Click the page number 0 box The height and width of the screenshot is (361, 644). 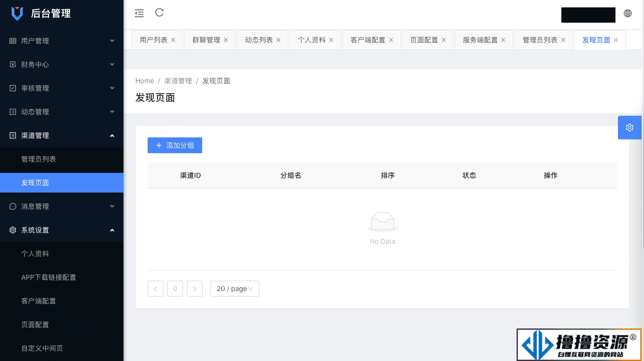[x=175, y=289]
